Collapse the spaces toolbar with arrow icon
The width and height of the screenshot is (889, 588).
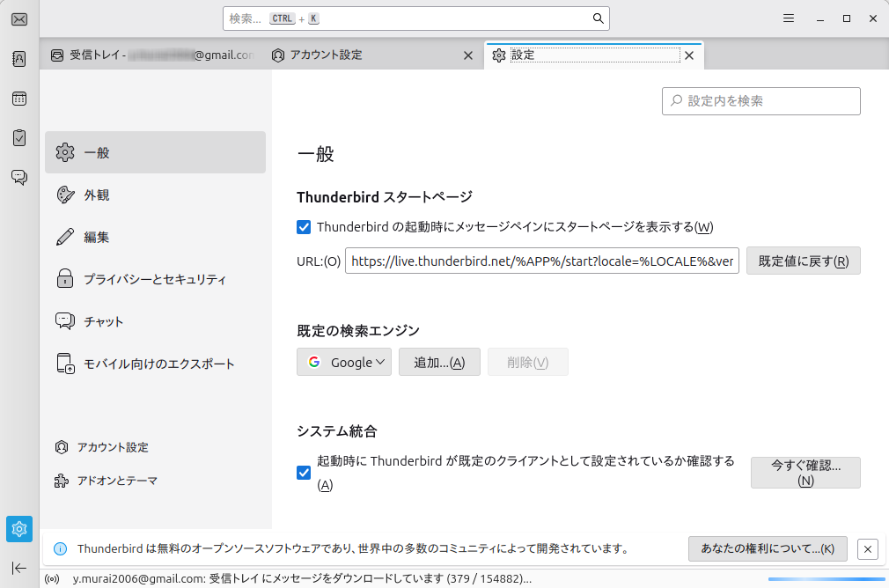click(18, 568)
